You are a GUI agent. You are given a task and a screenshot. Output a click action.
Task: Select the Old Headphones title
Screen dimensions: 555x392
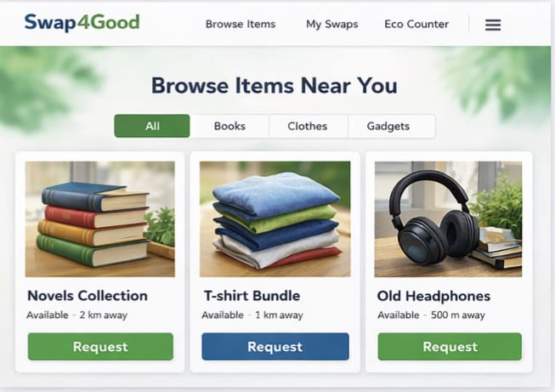433,296
